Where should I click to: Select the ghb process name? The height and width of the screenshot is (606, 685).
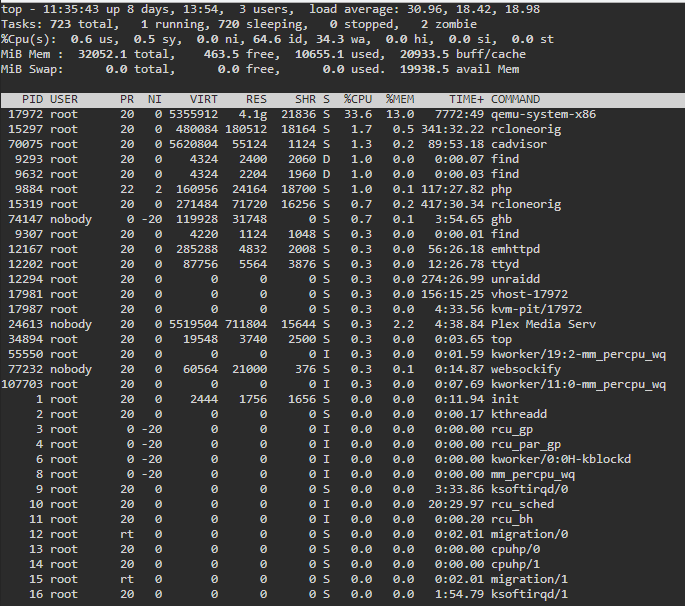pos(501,219)
